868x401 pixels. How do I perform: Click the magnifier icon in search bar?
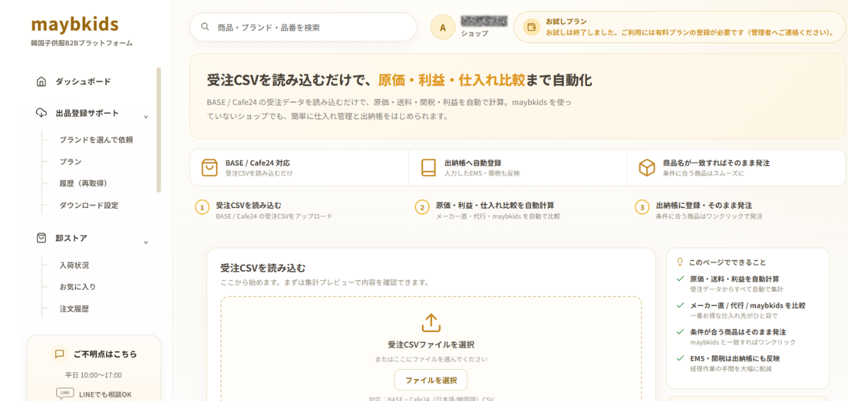(205, 27)
